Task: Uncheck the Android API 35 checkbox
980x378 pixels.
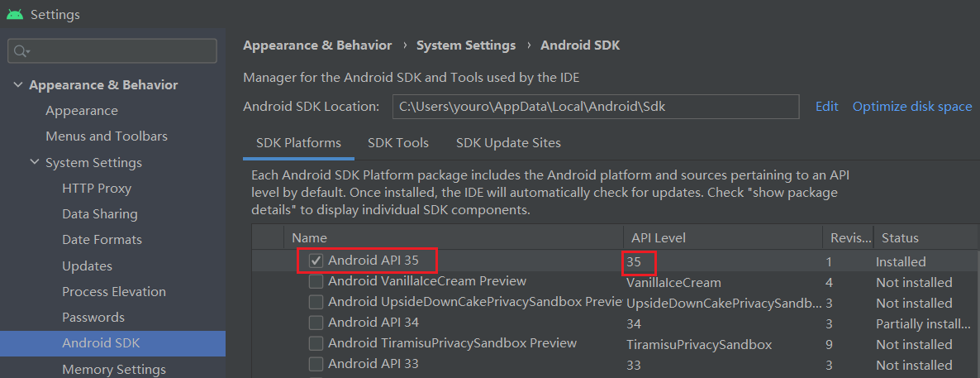Action: point(316,261)
